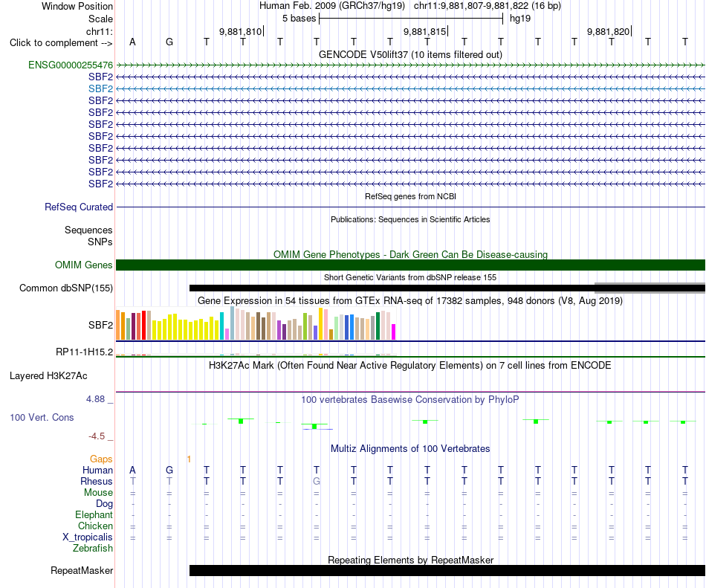Screen dimensions: 706x588
Task: Click the RP11-1H15.2 GTEx label
Action: [x=84, y=352]
